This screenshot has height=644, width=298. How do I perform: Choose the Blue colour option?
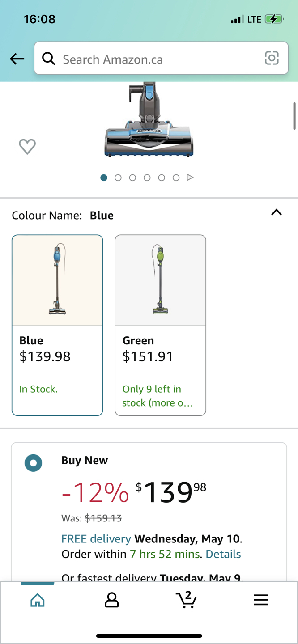[57, 325]
